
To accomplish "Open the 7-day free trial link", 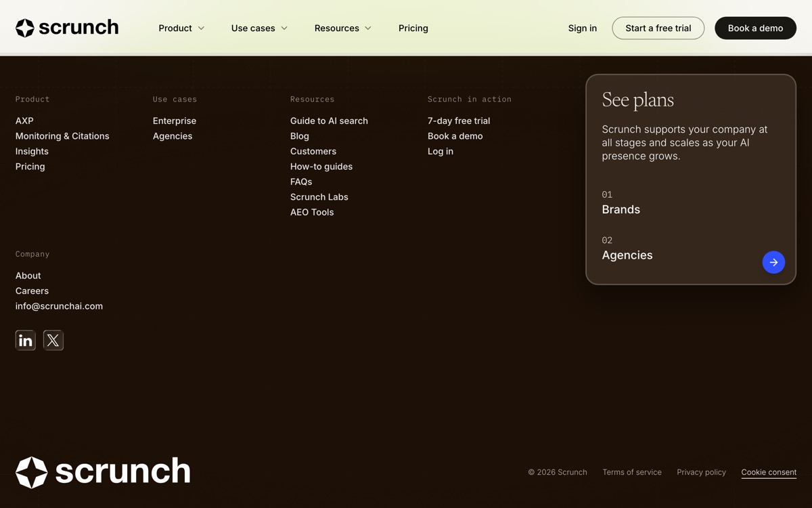I will click(459, 121).
